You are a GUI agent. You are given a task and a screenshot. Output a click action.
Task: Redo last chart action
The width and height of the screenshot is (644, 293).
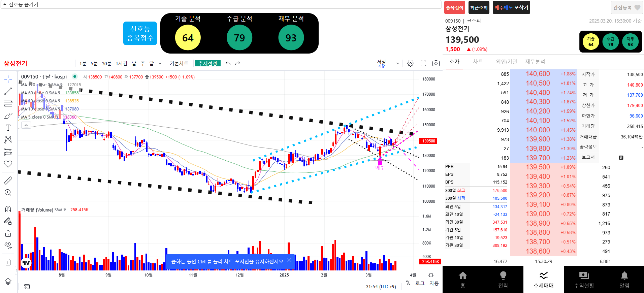[x=238, y=63]
